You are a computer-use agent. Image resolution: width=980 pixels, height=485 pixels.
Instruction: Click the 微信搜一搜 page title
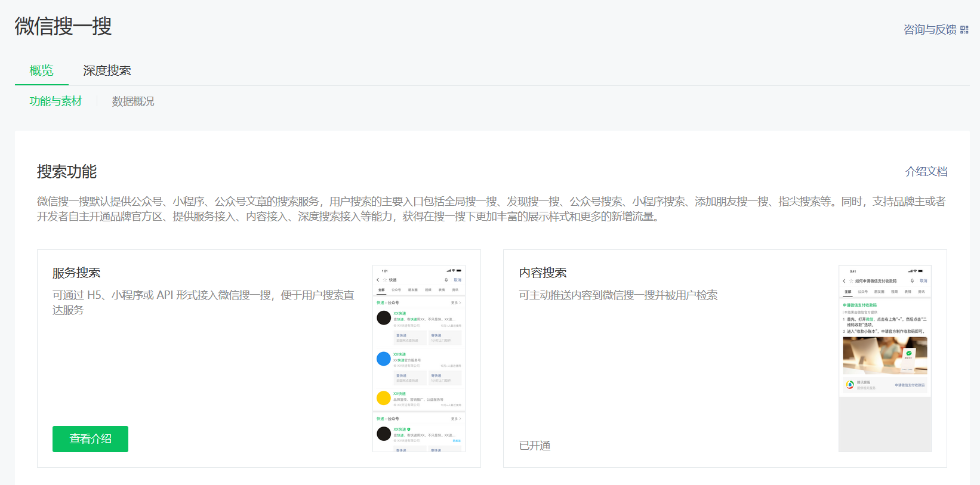pyautogui.click(x=63, y=26)
